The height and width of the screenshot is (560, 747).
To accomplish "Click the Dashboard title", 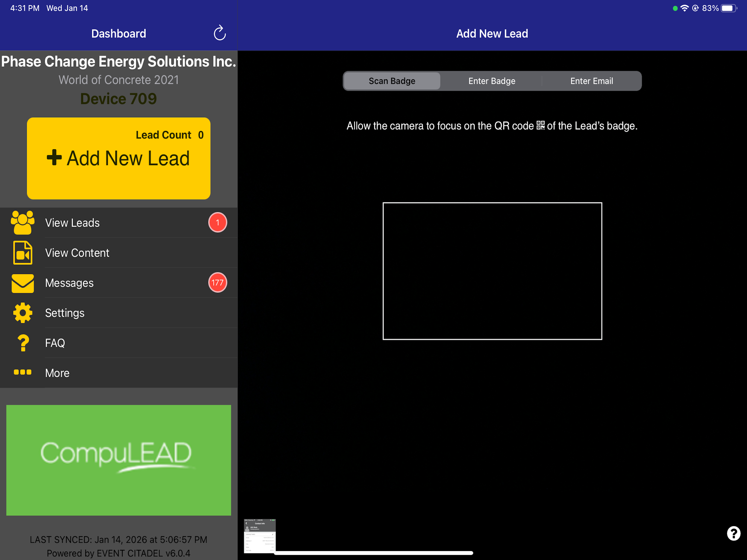I will 119,33.
